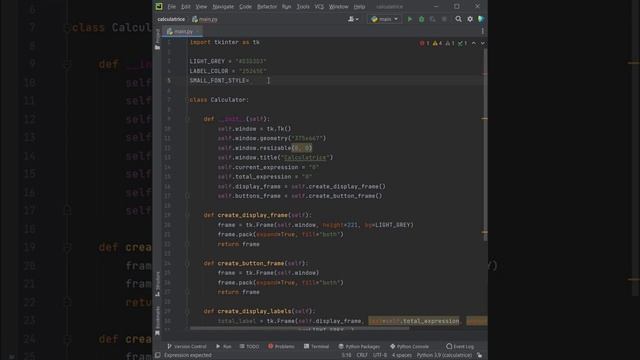Click the Stop process icon
Viewport: 640px width, 360px height.
coord(444,19)
